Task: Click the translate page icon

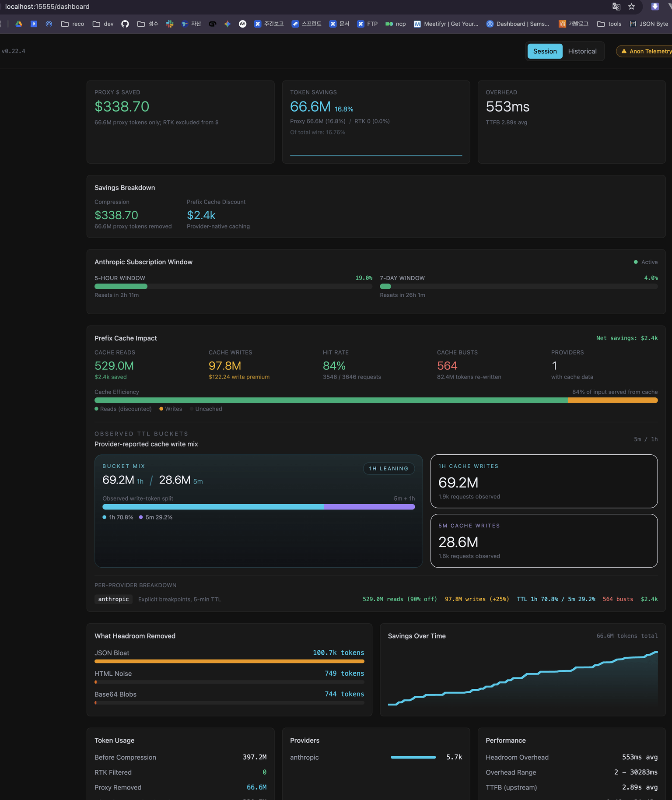Action: (x=616, y=7)
